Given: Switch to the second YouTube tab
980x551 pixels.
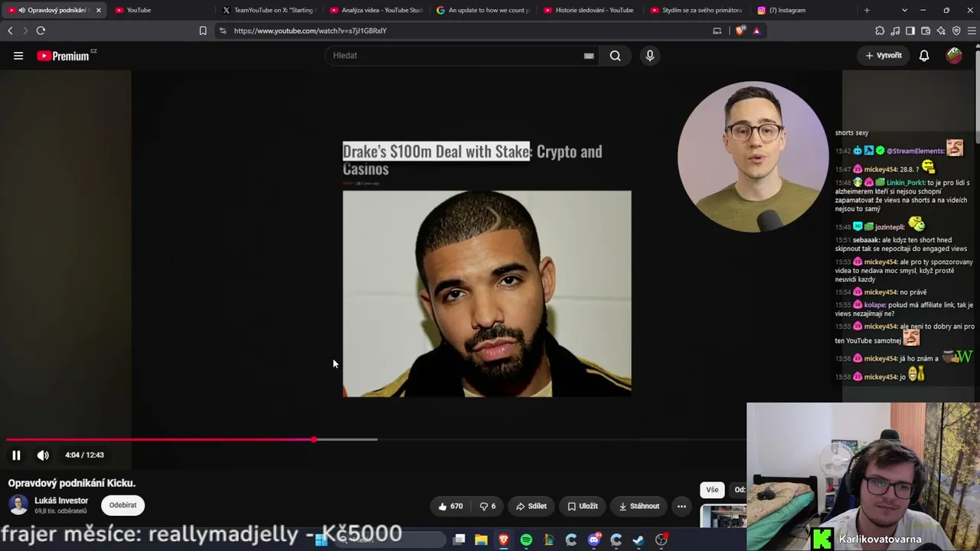Looking at the screenshot, I should point(161,10).
